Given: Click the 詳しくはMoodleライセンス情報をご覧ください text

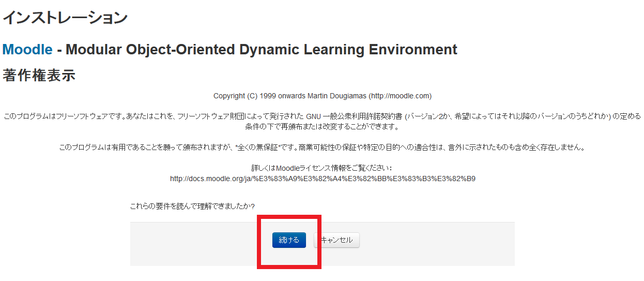Looking at the screenshot, I should pyautogui.click(x=321, y=168).
